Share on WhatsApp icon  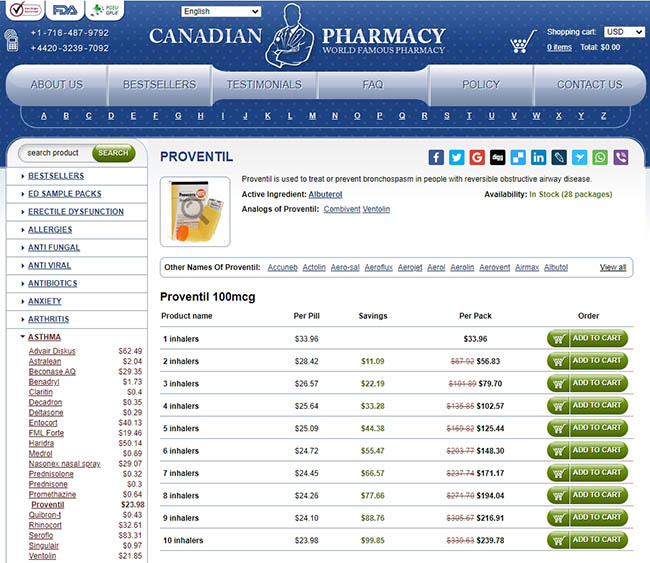click(600, 158)
